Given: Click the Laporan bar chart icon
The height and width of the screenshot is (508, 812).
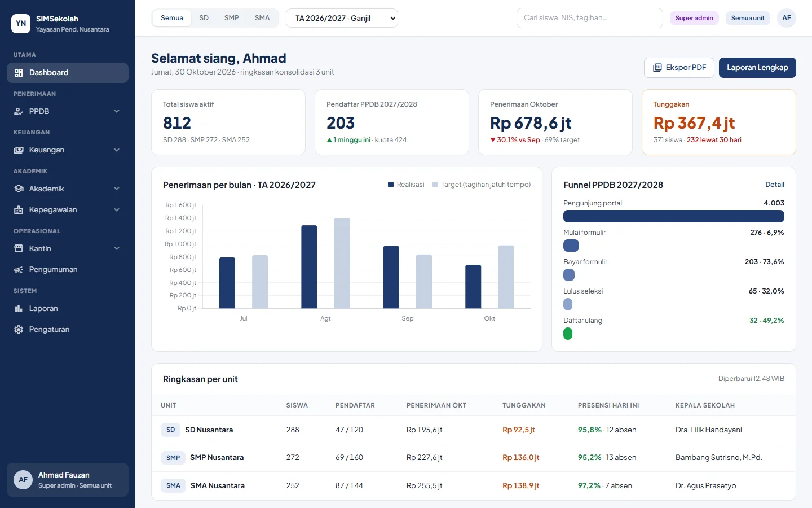Looking at the screenshot, I should click(19, 308).
